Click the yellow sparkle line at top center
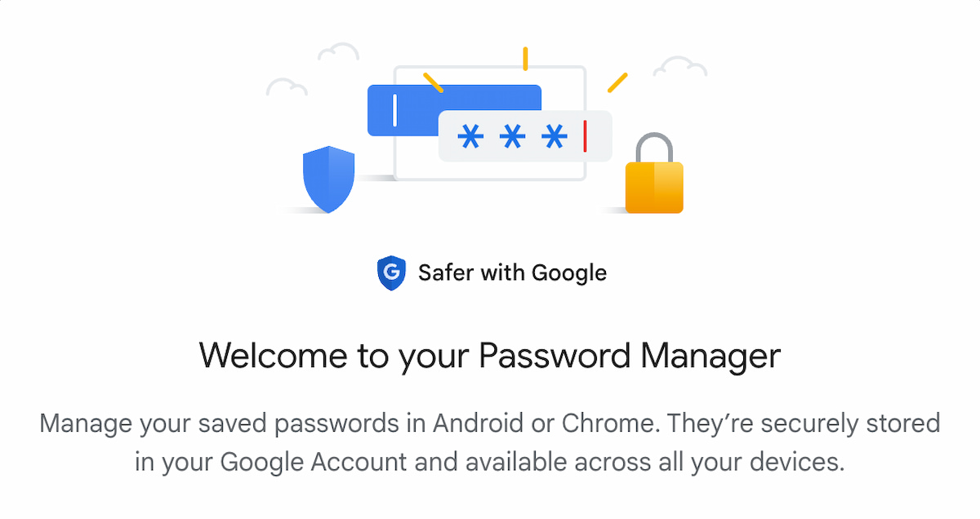Screen dimensions: 980x519 coord(525,58)
